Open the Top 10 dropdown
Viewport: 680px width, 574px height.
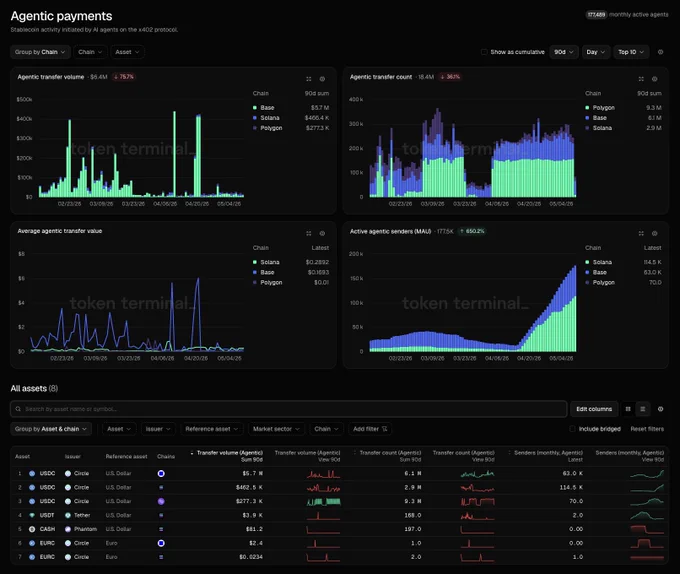click(631, 52)
